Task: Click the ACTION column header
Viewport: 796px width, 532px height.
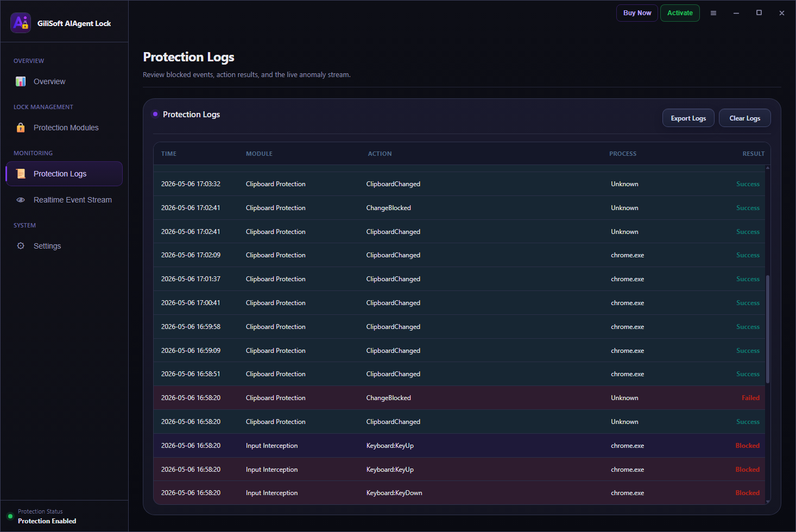Action: pos(380,154)
